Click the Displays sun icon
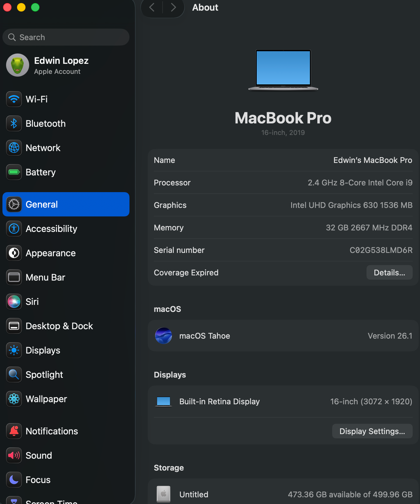Viewport: 420px width, 504px height. pos(14,350)
